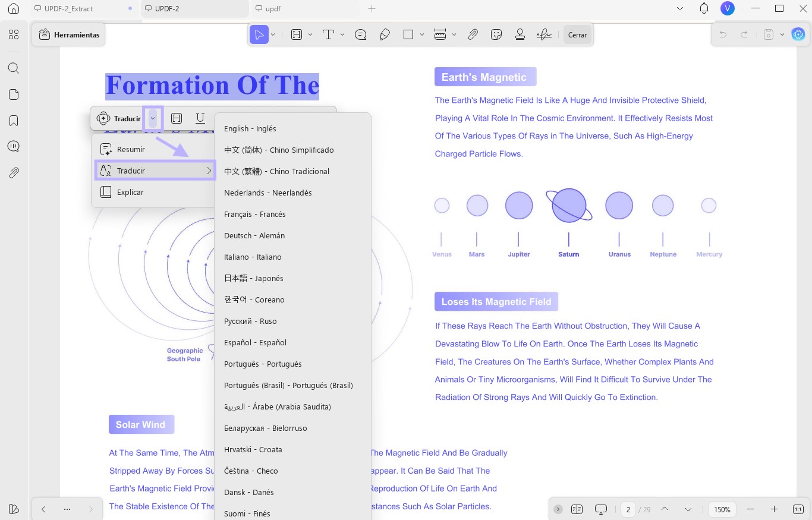Start slideshow presentation icon in bottom bar
Viewport: 812px width, 520px height.
601,509
